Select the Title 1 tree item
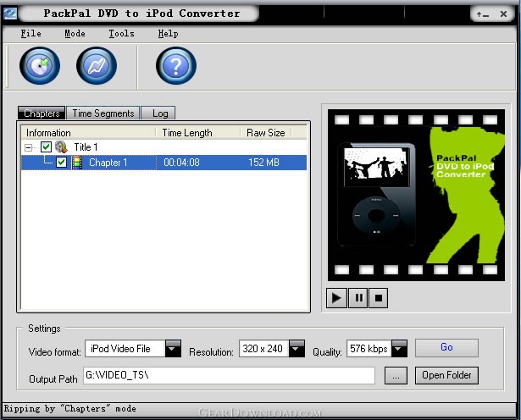 tap(86, 147)
